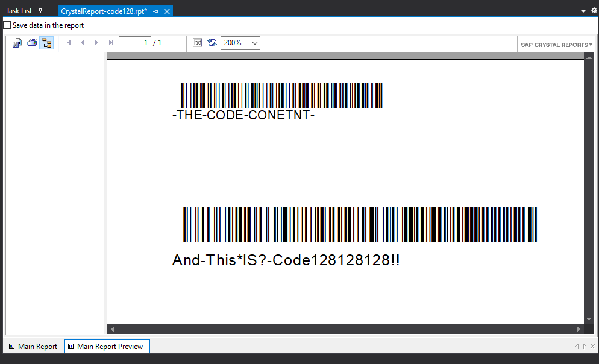Go to the next page
This screenshot has height=364, width=599.
tap(96, 43)
